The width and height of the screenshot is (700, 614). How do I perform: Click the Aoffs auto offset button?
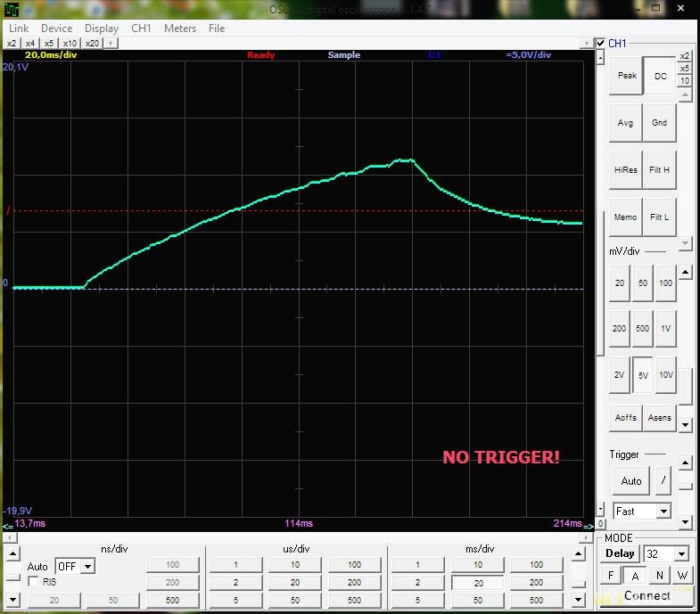tap(625, 418)
